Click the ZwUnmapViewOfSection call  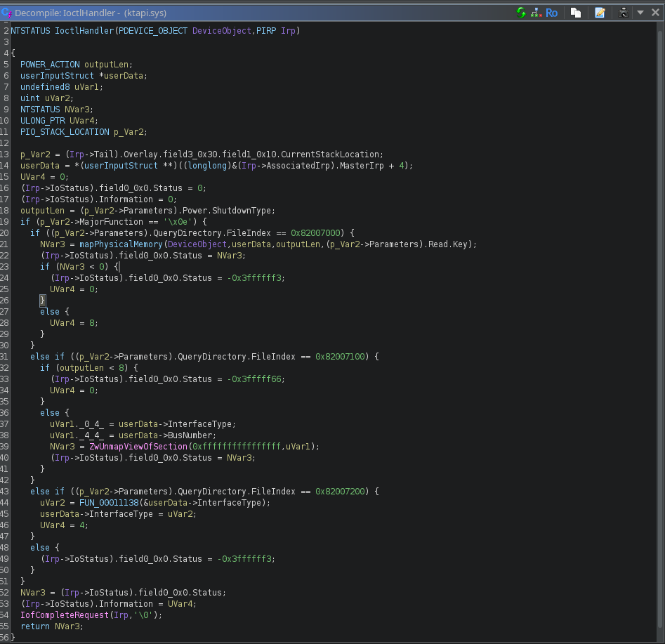pos(138,446)
